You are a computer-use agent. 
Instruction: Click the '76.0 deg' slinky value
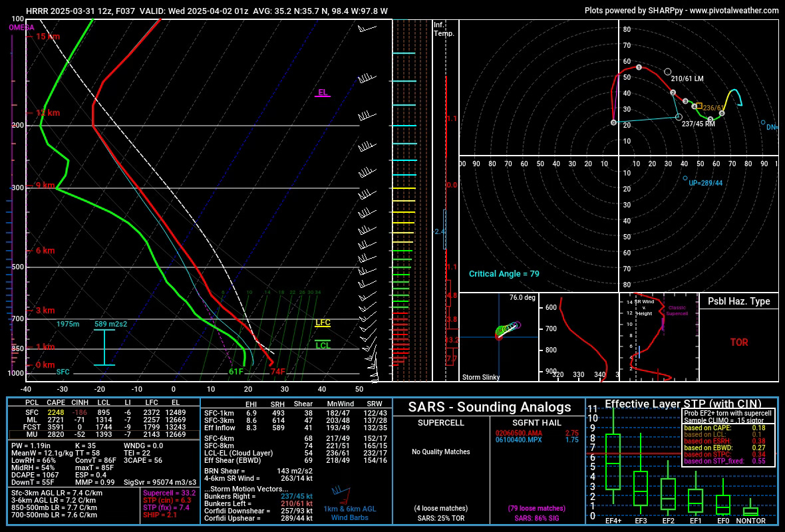522,297
